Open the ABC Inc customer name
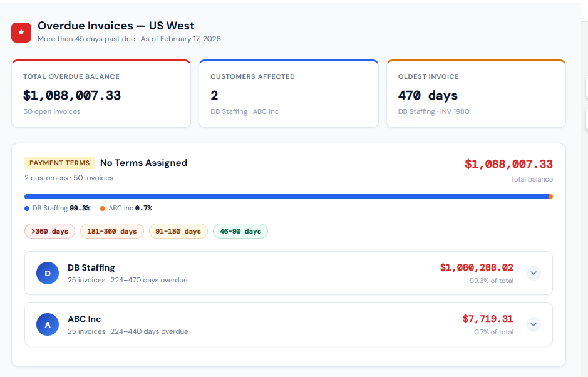588x377 pixels. coord(85,319)
